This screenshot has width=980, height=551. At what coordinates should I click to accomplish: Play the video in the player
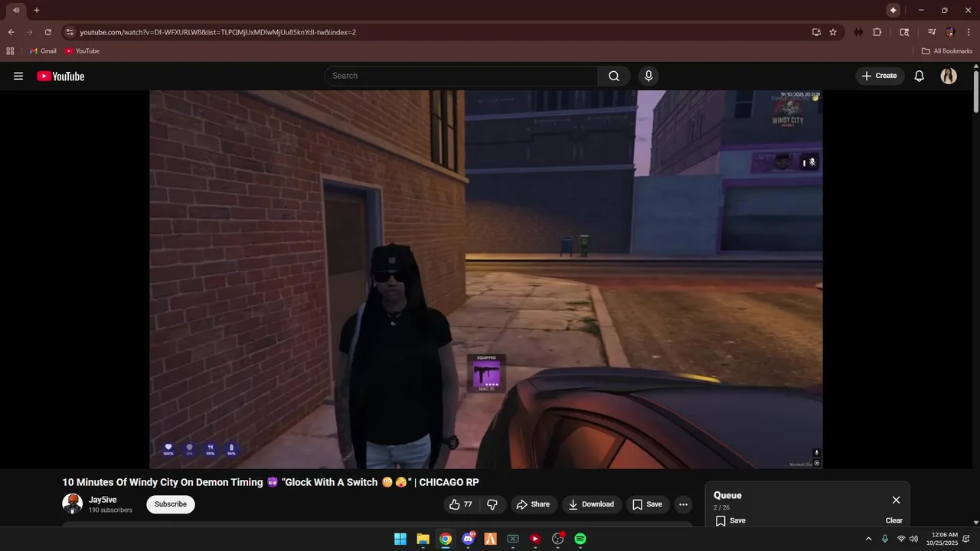(x=485, y=279)
